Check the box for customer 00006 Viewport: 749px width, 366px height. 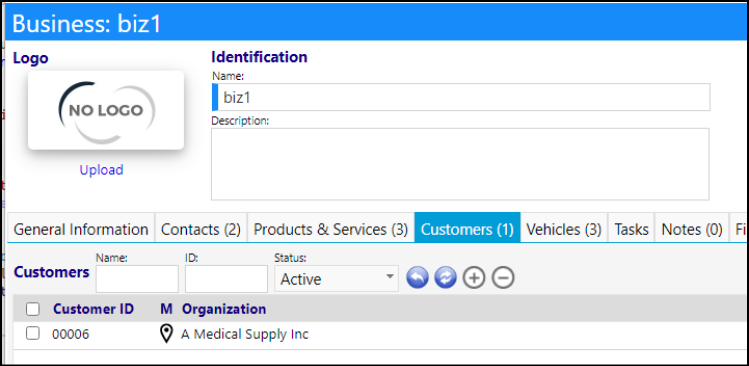[x=32, y=334]
